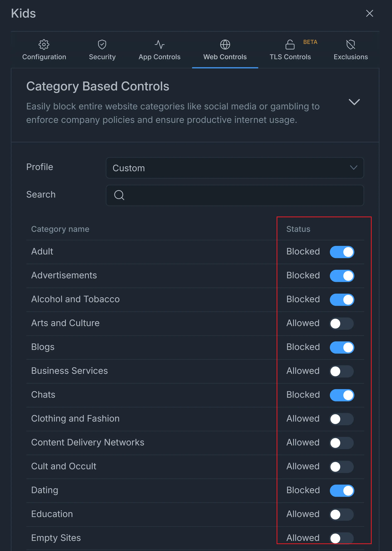Click the TLS Controls padlock icon
392x551 pixels.
290,45
